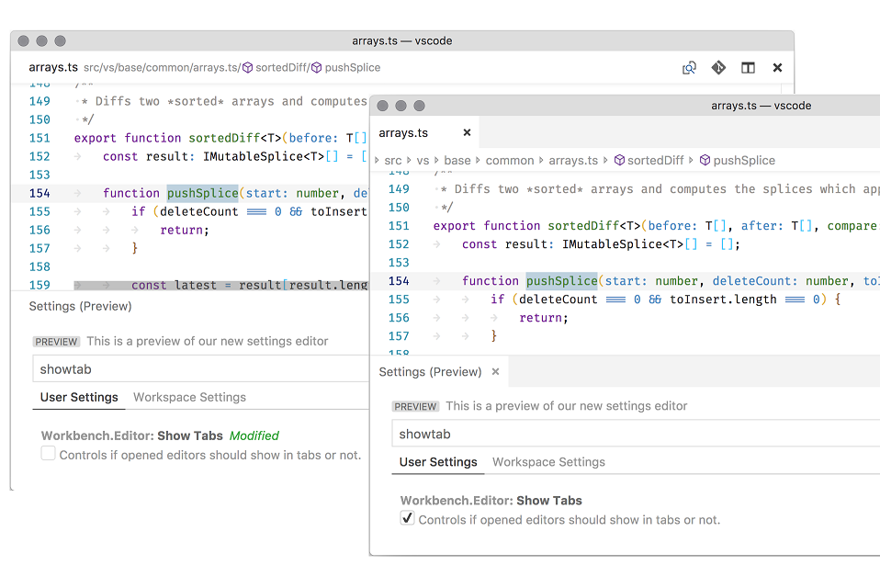
Task: Enable the Show Tabs checkbox in the back window
Action: click(x=47, y=454)
